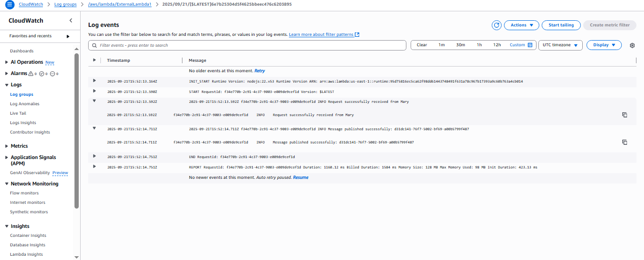Click the filter events search field

click(247, 45)
